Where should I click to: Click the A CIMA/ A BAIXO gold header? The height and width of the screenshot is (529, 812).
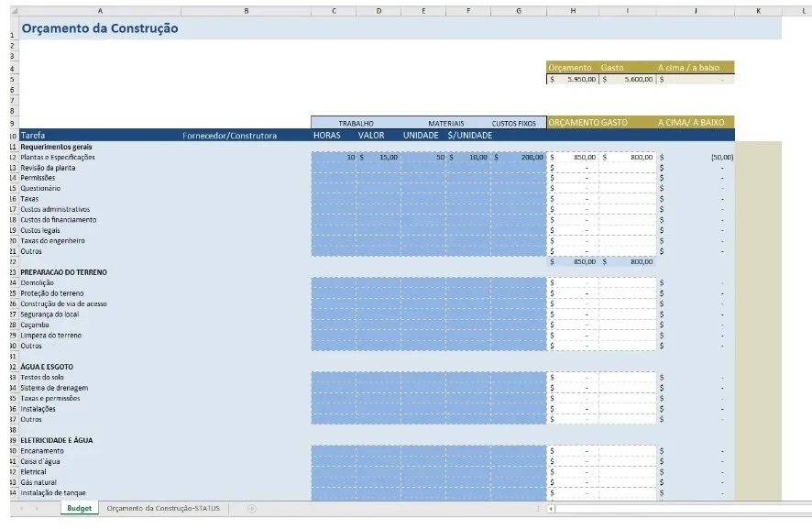click(691, 122)
